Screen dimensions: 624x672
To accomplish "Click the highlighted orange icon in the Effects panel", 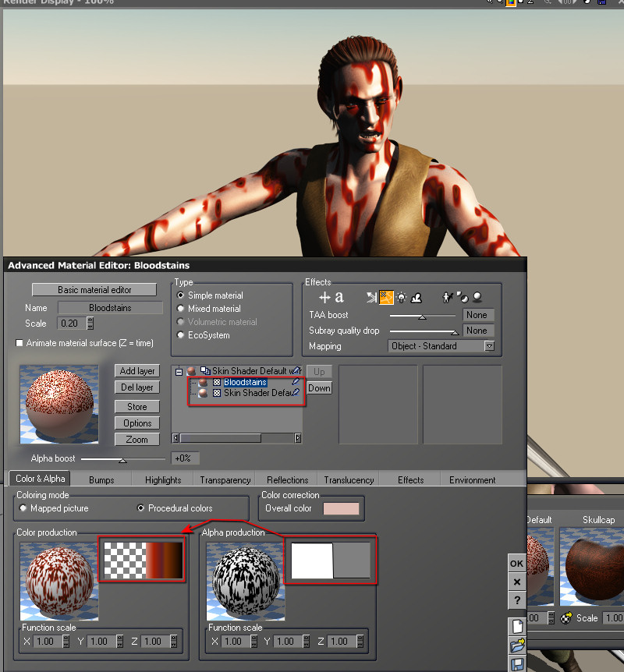I will pyautogui.click(x=385, y=297).
